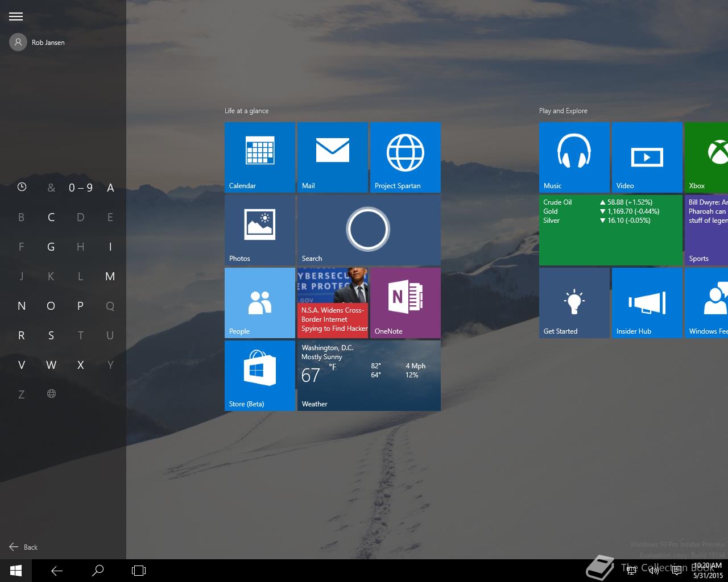Open the Calendar tile
728x582 pixels.
(260, 157)
